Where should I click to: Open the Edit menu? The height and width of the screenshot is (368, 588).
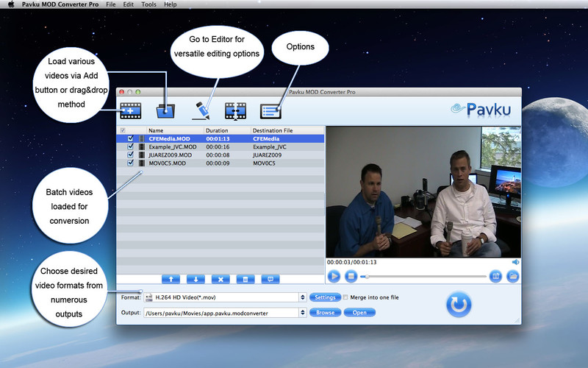[128, 4]
